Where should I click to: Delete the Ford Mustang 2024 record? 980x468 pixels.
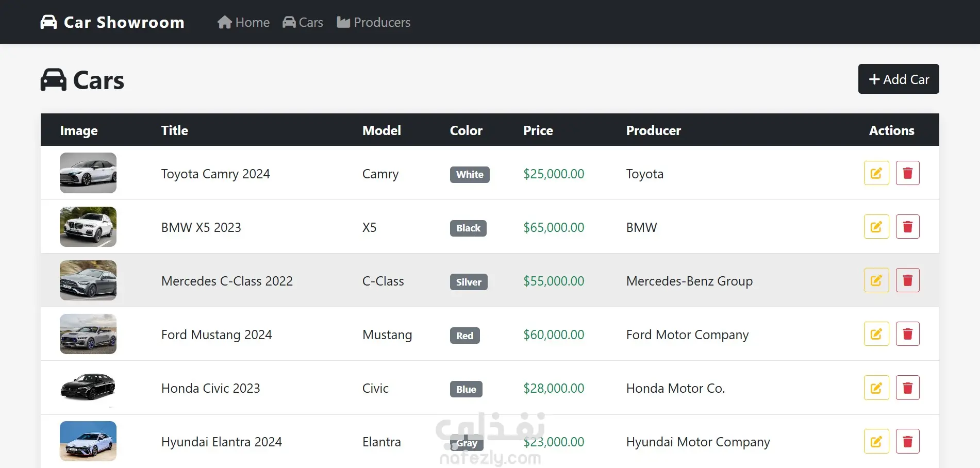(908, 334)
